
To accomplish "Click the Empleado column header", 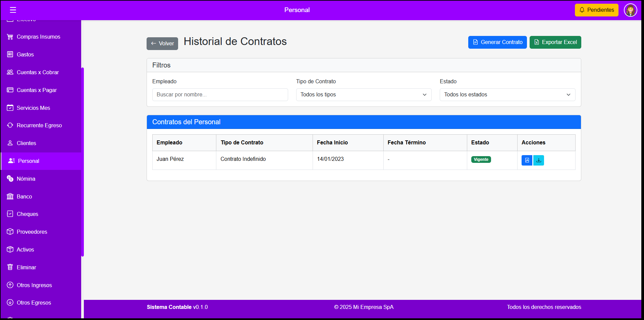I will point(184,143).
